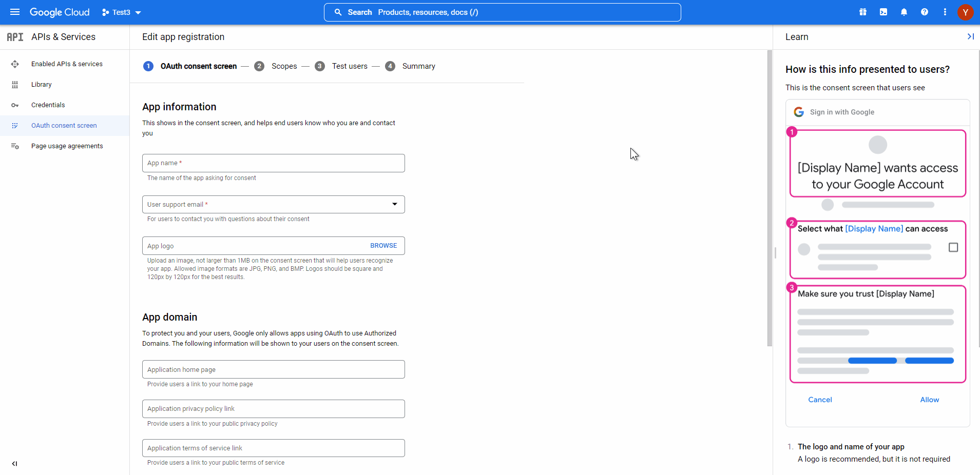Open the help question mark icon
The width and height of the screenshot is (980, 475).
[925, 12]
